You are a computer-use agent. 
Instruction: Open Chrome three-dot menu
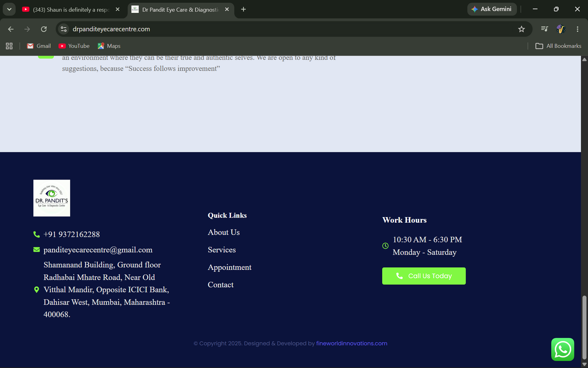pos(577,29)
